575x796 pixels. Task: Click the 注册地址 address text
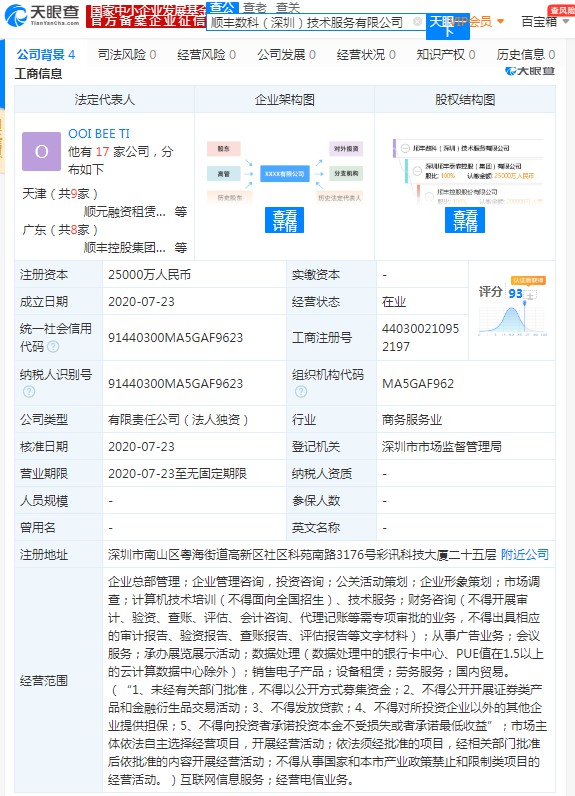point(302,554)
